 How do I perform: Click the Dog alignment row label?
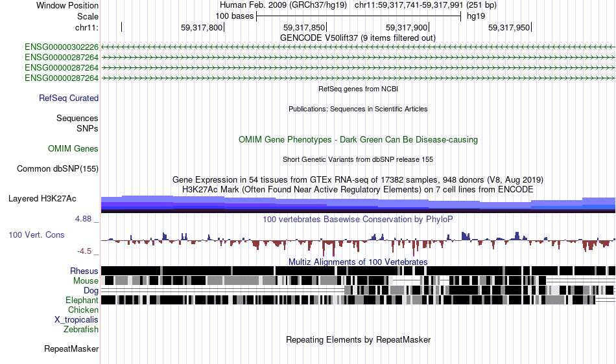pyautogui.click(x=91, y=291)
